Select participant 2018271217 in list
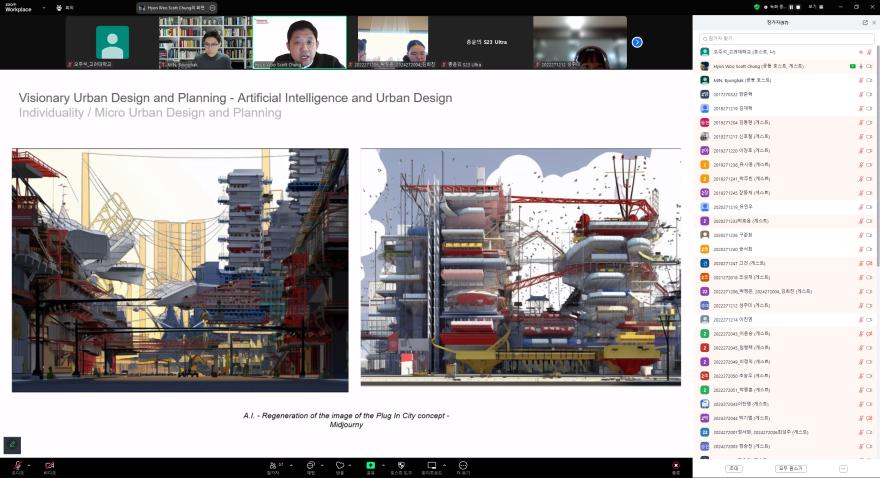This screenshot has height=478, width=880. [786, 136]
